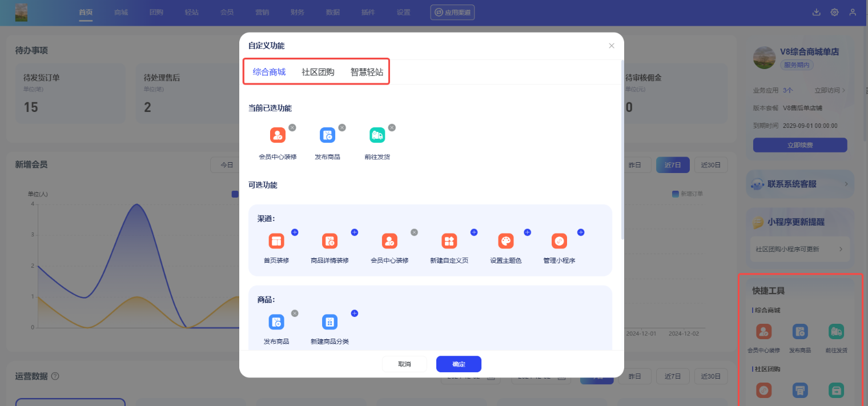
Task: Expand the 社区团购小程序可更新 notice
Action: tap(841, 250)
